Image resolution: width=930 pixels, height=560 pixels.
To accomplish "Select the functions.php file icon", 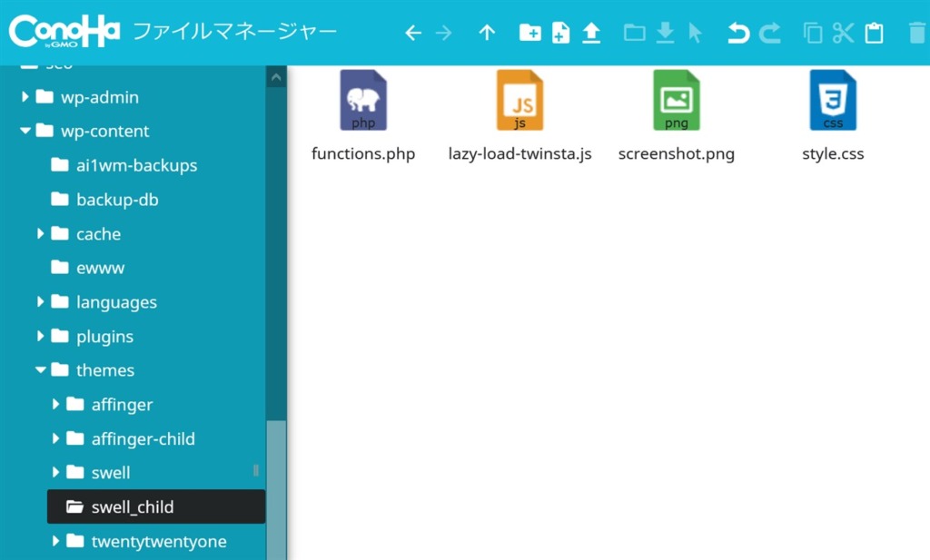I will 363,100.
